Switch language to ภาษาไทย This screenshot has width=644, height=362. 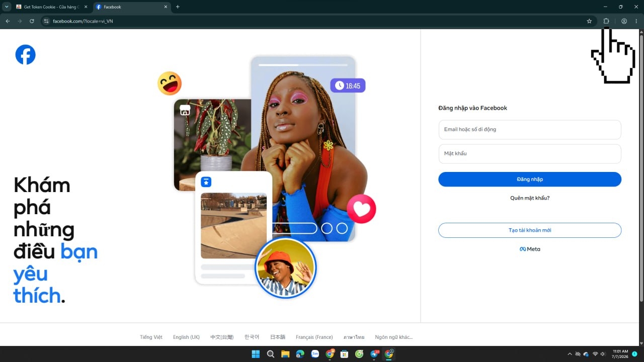(x=354, y=337)
